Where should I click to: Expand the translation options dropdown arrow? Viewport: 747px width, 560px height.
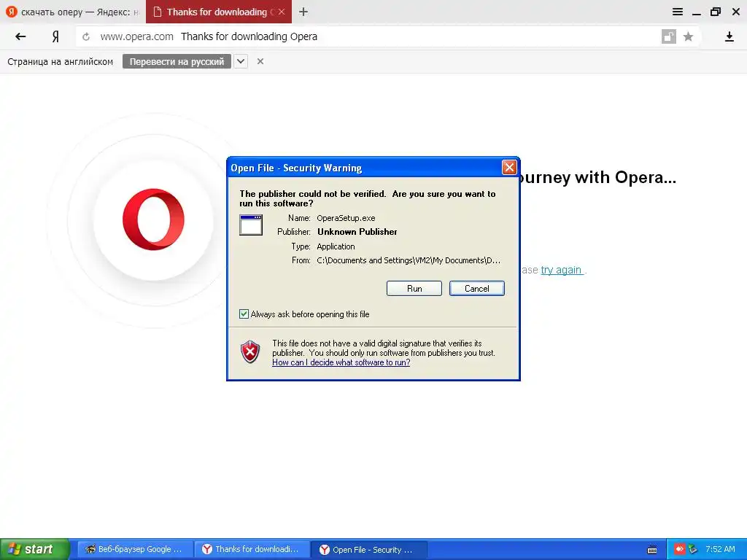241,61
